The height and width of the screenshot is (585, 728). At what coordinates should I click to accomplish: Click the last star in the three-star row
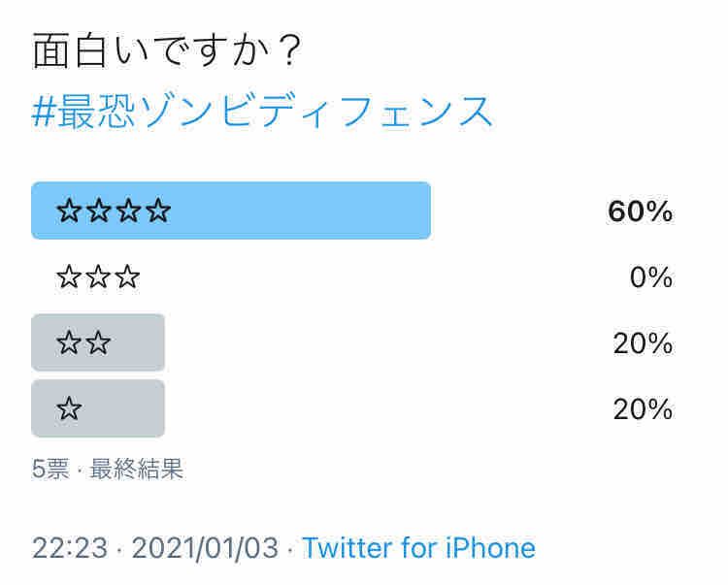tap(128, 278)
